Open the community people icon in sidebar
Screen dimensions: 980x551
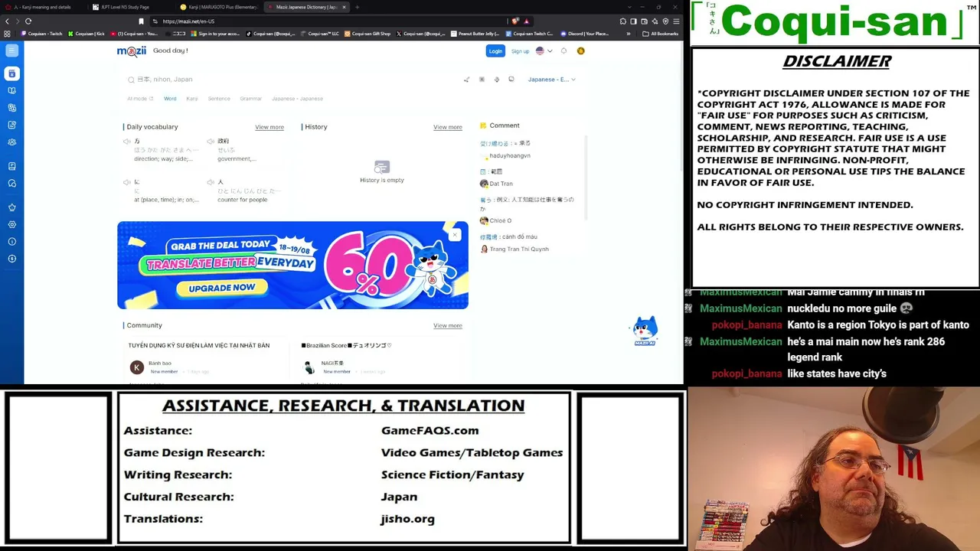click(x=11, y=142)
